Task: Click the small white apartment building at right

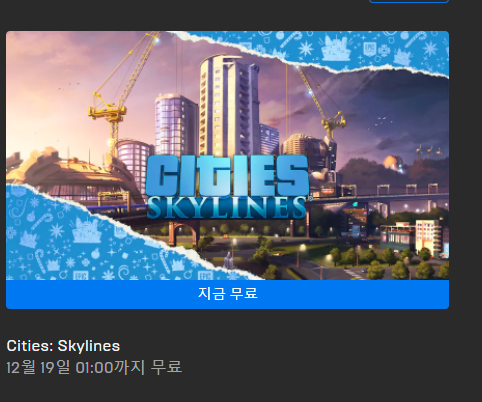Action: point(428,237)
